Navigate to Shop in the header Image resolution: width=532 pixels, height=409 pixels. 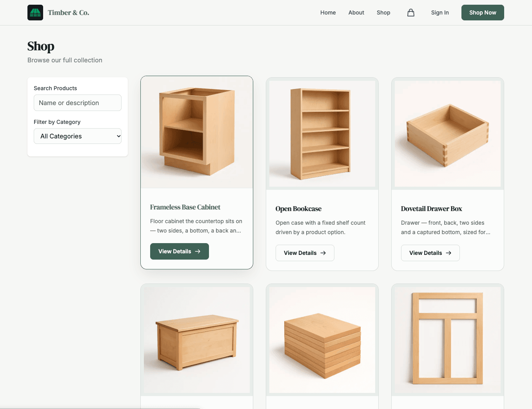383,13
